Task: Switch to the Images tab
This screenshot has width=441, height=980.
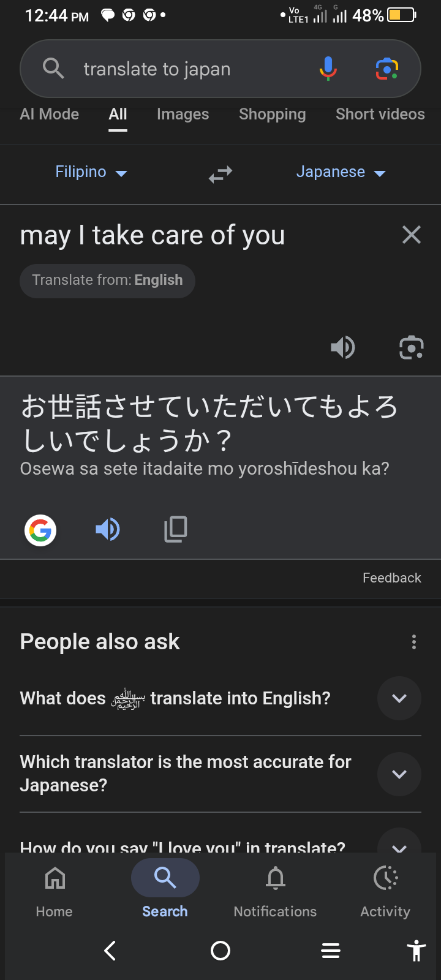Action: pyautogui.click(x=183, y=115)
